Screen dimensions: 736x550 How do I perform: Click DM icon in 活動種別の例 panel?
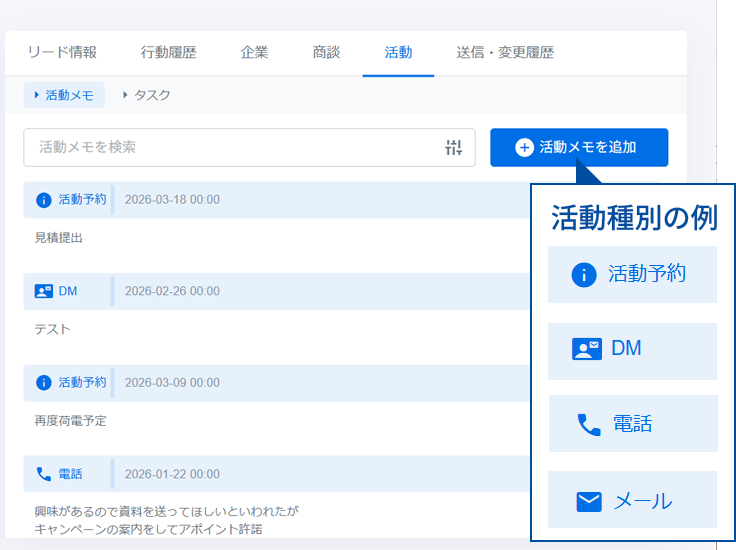[x=587, y=349]
